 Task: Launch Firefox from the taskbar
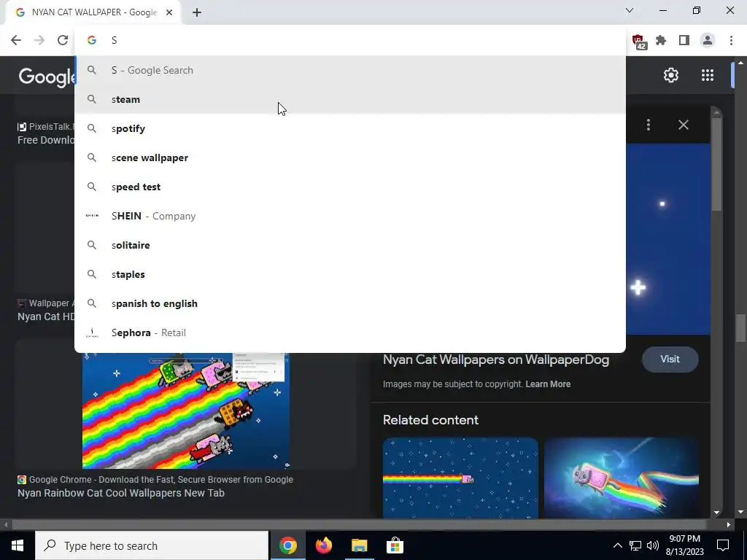tap(323, 545)
